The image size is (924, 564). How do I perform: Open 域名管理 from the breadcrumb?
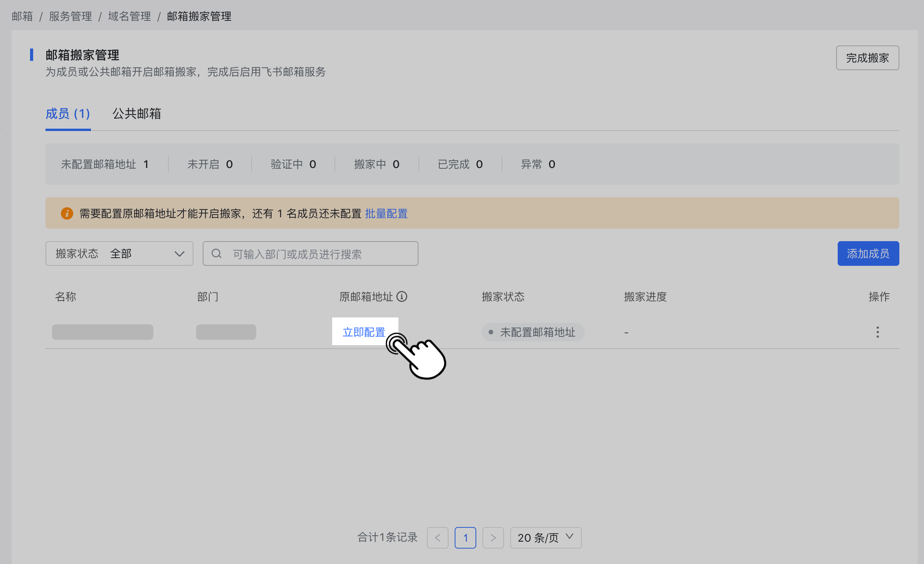(x=129, y=16)
